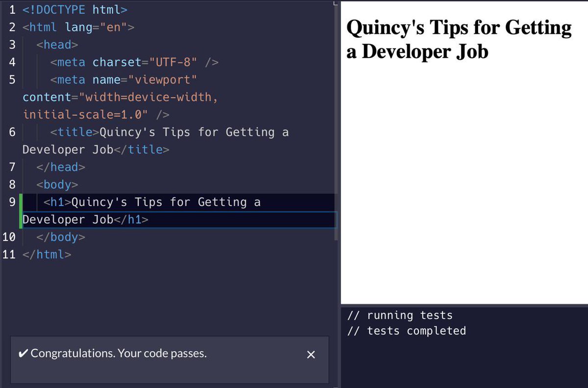Click line number 9 in gutter
588x388 pixels.
point(12,202)
